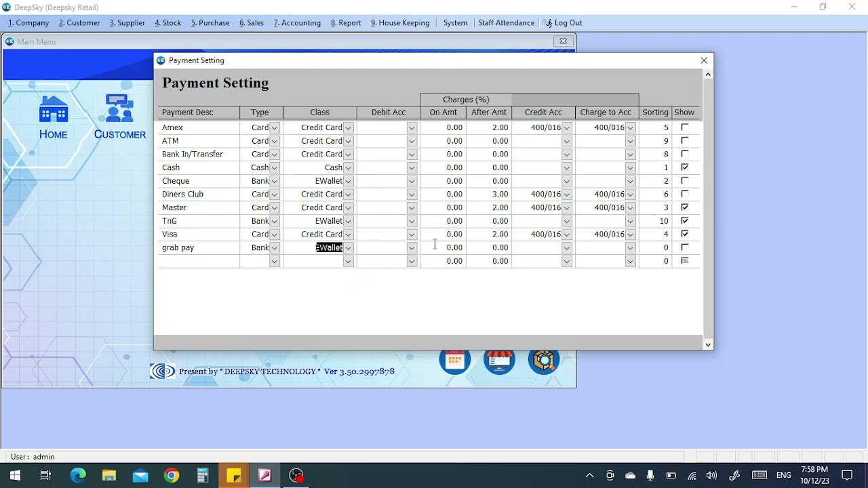Open Windows Start menu
Screen dimensions: 868x488
(x=15, y=476)
